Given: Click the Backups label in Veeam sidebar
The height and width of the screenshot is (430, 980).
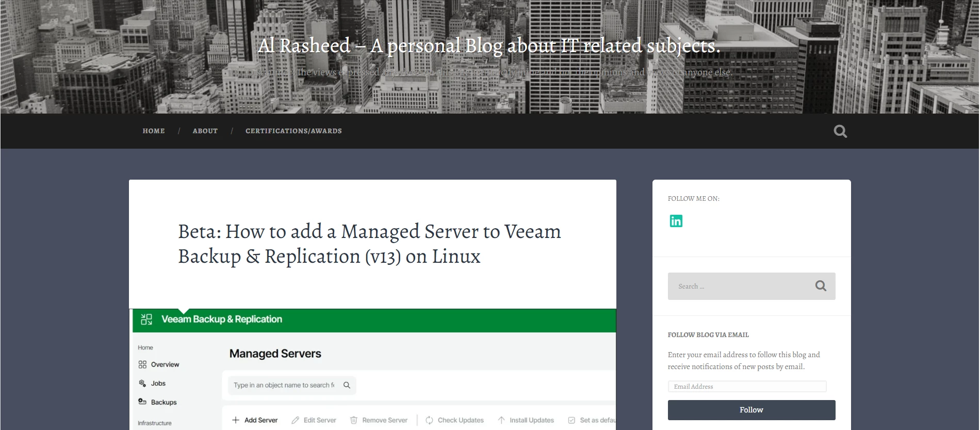Looking at the screenshot, I should click(164, 402).
